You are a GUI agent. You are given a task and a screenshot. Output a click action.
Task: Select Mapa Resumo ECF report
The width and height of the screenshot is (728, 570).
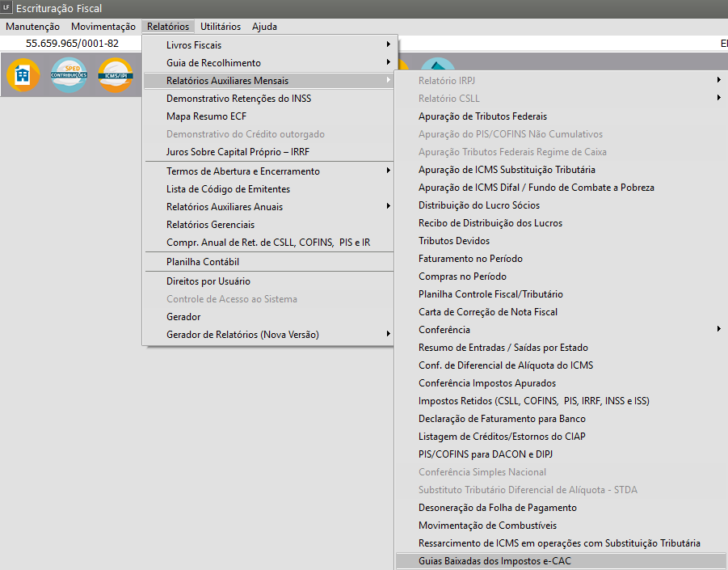tap(206, 116)
